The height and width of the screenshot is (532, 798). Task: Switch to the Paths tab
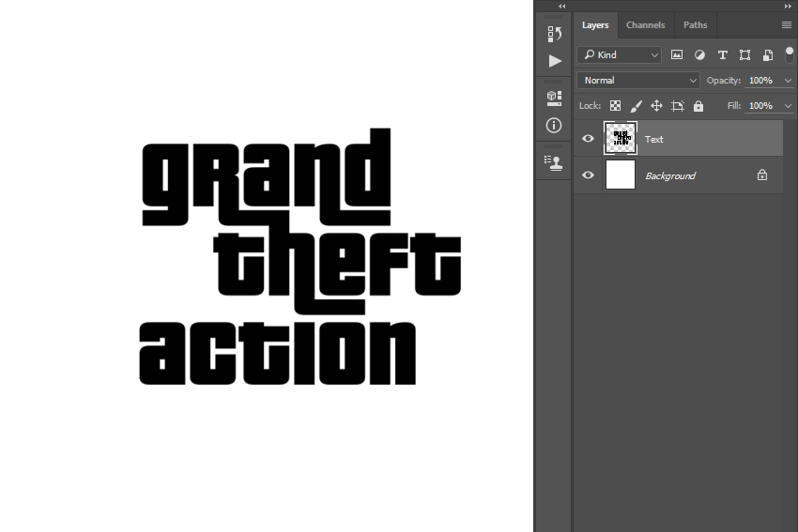(695, 25)
